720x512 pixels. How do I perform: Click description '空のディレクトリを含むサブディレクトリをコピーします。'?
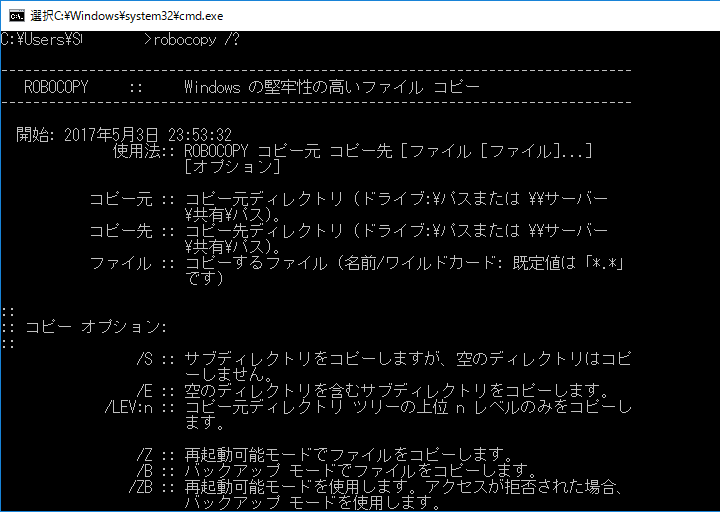[x=396, y=391]
